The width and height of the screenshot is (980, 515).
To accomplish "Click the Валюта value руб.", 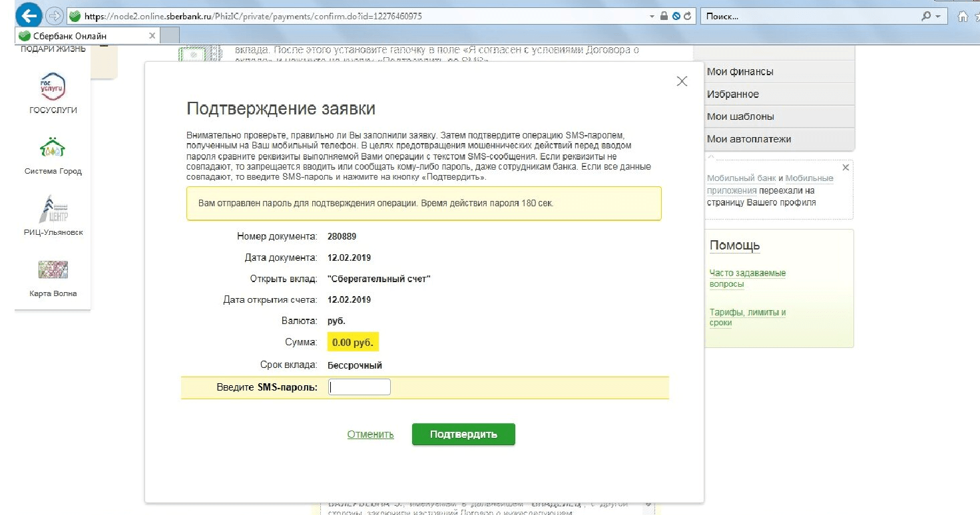I will [x=337, y=321].
